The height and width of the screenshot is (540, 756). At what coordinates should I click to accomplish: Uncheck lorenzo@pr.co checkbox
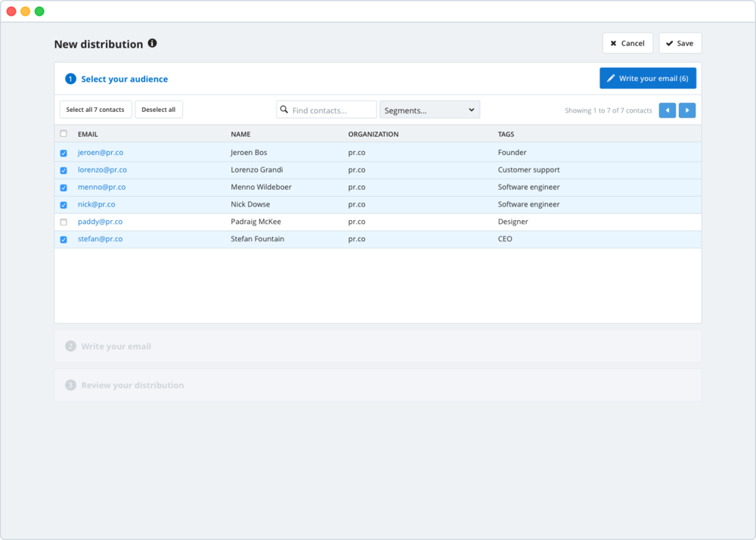point(64,170)
